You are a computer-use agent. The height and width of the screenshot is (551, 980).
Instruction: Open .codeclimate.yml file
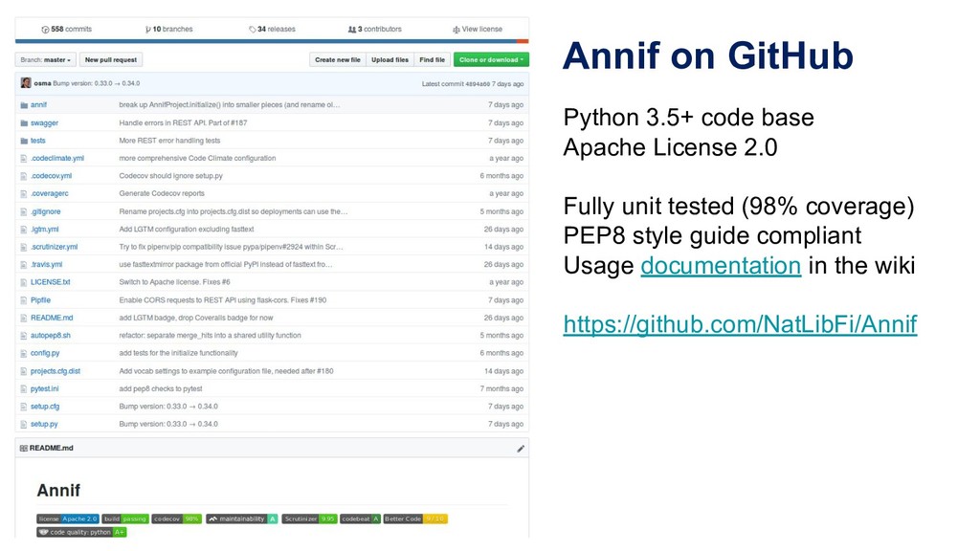pyautogui.click(x=56, y=158)
